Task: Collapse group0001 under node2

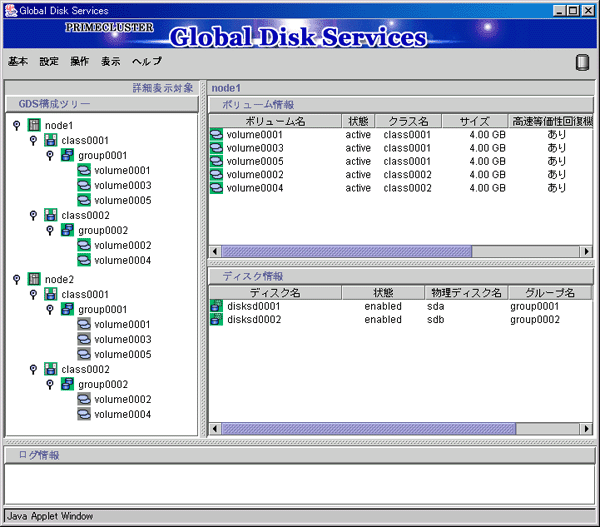Action: (50, 309)
